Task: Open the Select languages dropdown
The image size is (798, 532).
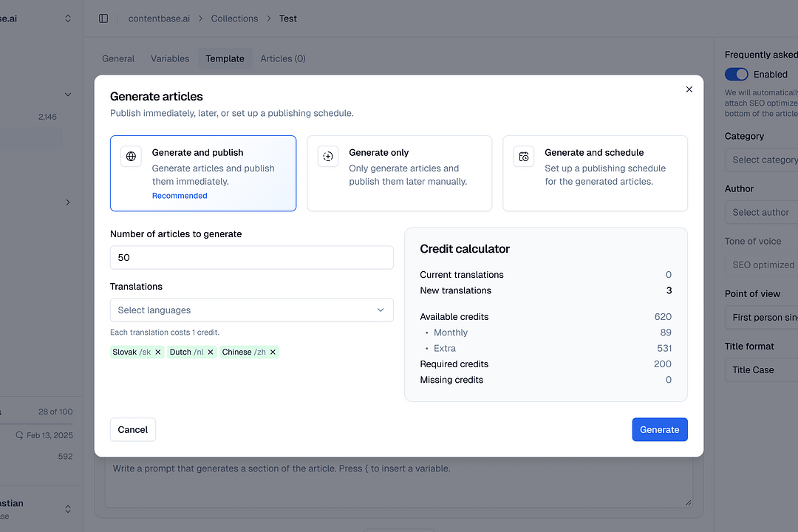Action: (251, 310)
